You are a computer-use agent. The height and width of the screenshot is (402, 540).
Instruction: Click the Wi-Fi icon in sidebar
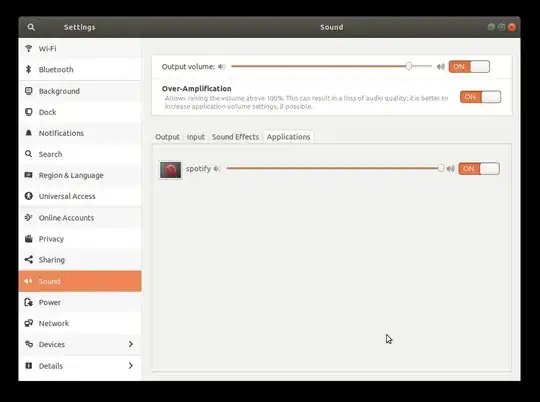click(x=29, y=49)
